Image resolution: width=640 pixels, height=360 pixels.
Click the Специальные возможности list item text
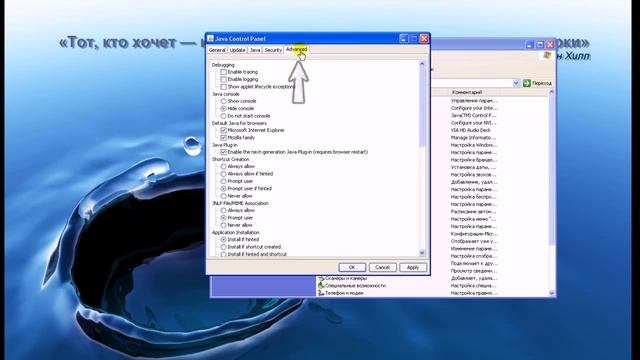coord(355,286)
